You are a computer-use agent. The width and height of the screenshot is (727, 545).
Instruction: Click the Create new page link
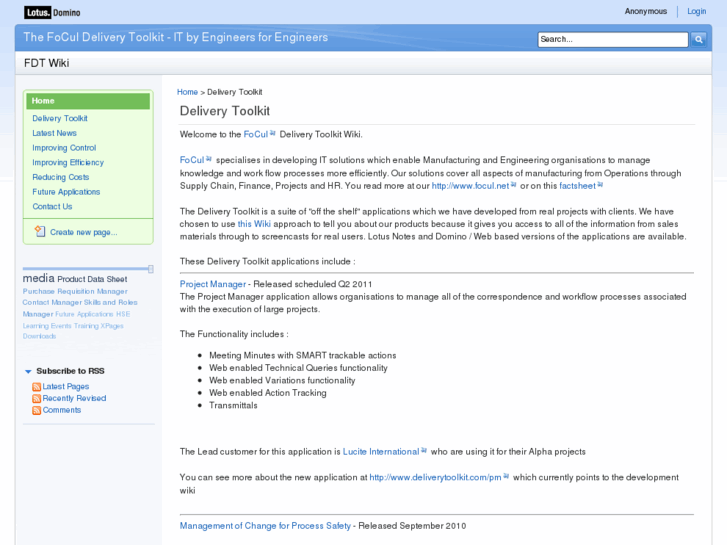pyautogui.click(x=83, y=232)
